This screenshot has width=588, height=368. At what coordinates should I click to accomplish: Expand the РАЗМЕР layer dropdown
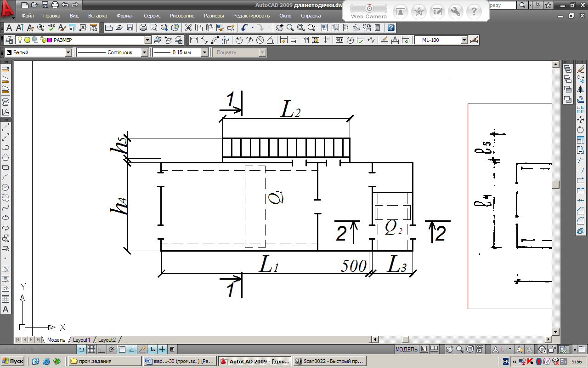(x=148, y=40)
